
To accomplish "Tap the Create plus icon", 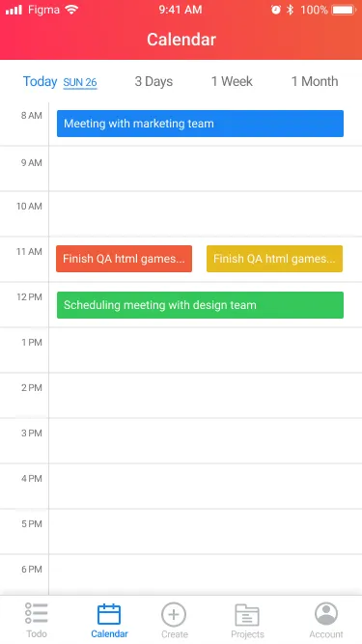I will (x=174, y=615).
